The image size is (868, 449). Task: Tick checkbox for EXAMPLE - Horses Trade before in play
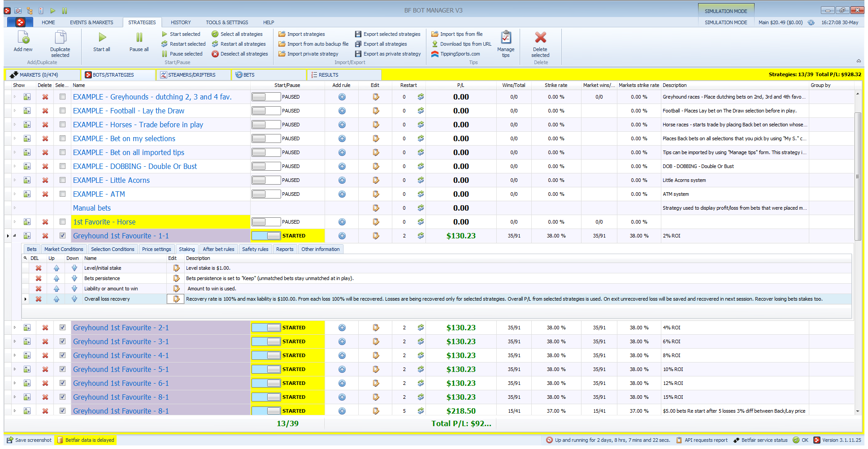coord(62,125)
